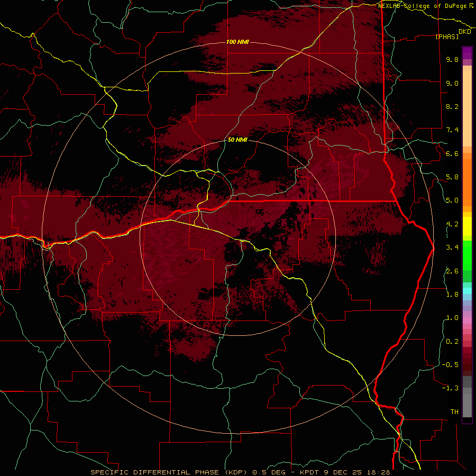Click the 2.6 scale value
This screenshot has width=476, height=476.
pyautogui.click(x=452, y=271)
